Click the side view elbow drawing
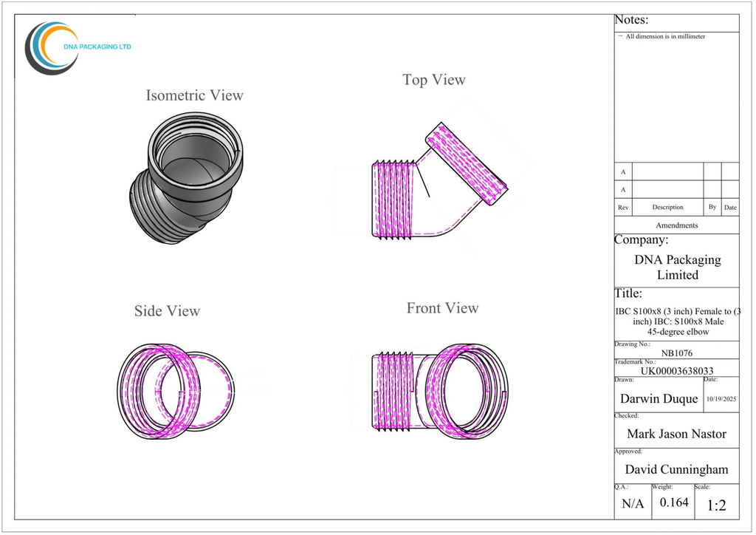Viewport: 756px width, 535px height. click(176, 391)
